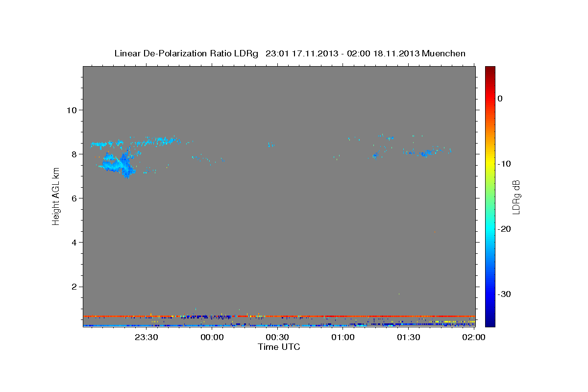
Task: Click the colorbar value -20
Action: coord(504,229)
